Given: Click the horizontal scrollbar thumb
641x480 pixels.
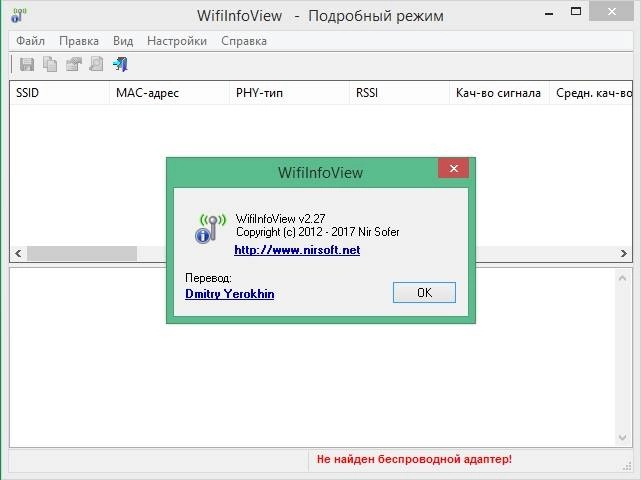Looking at the screenshot, I should coord(82,253).
